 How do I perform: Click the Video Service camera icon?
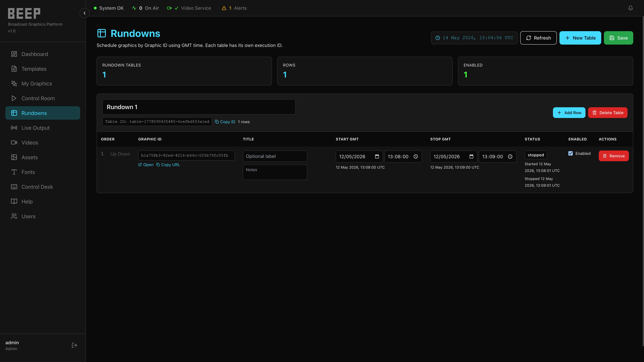click(169, 8)
